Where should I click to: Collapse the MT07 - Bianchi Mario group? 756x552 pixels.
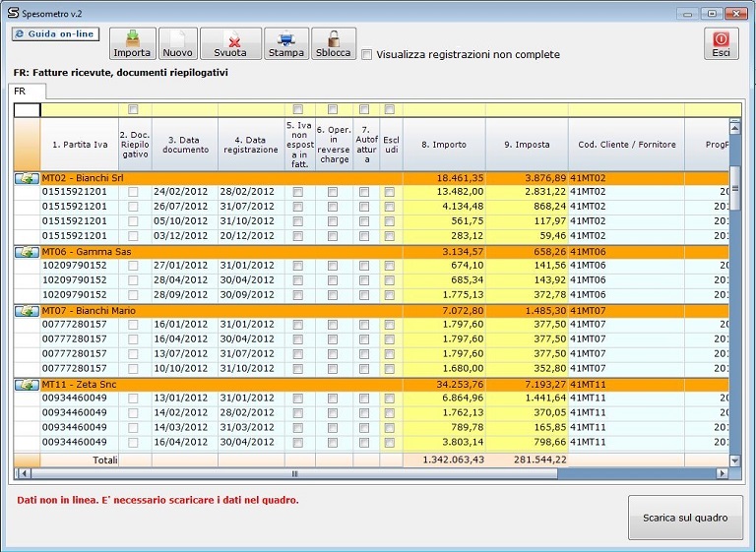click(27, 311)
